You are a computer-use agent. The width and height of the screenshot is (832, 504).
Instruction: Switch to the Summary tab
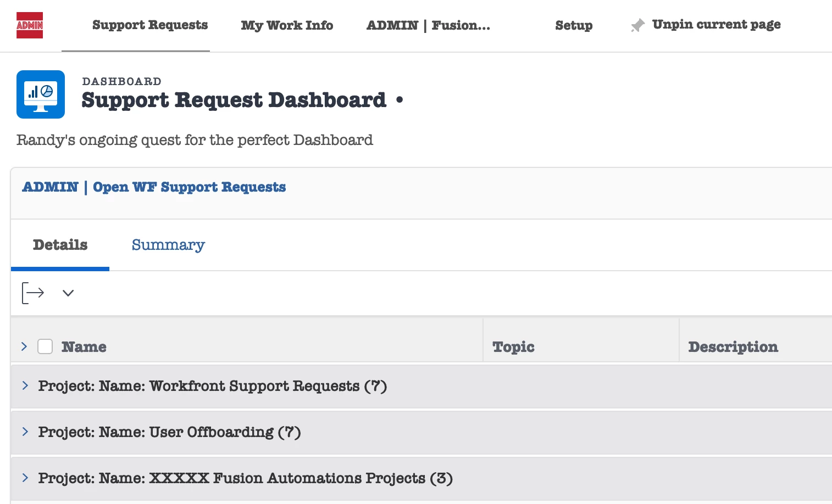(168, 245)
